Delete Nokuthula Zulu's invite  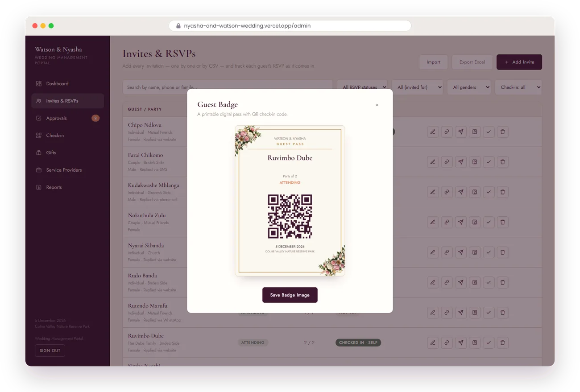point(503,222)
